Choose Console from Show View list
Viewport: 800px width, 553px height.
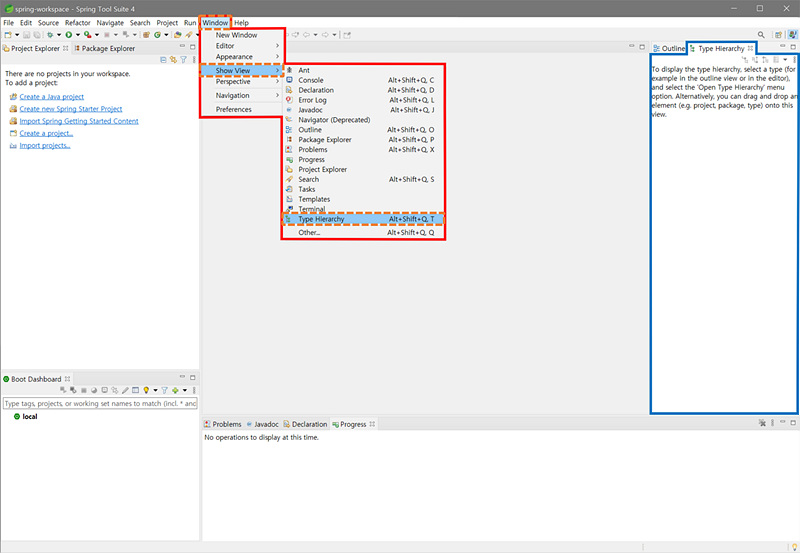click(363, 80)
